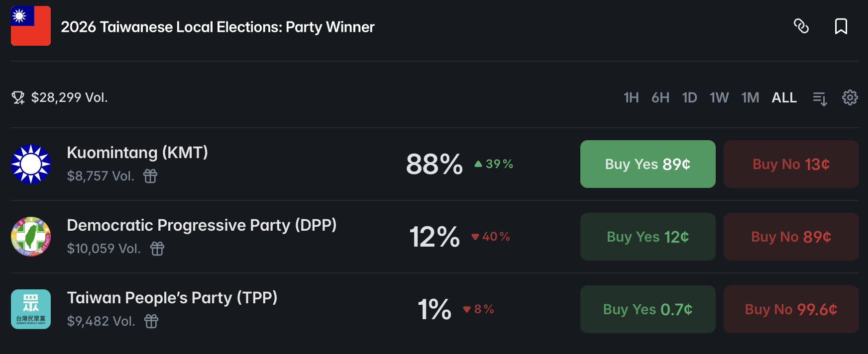Choose the 1M time range
The height and width of the screenshot is (354, 868).
750,97
